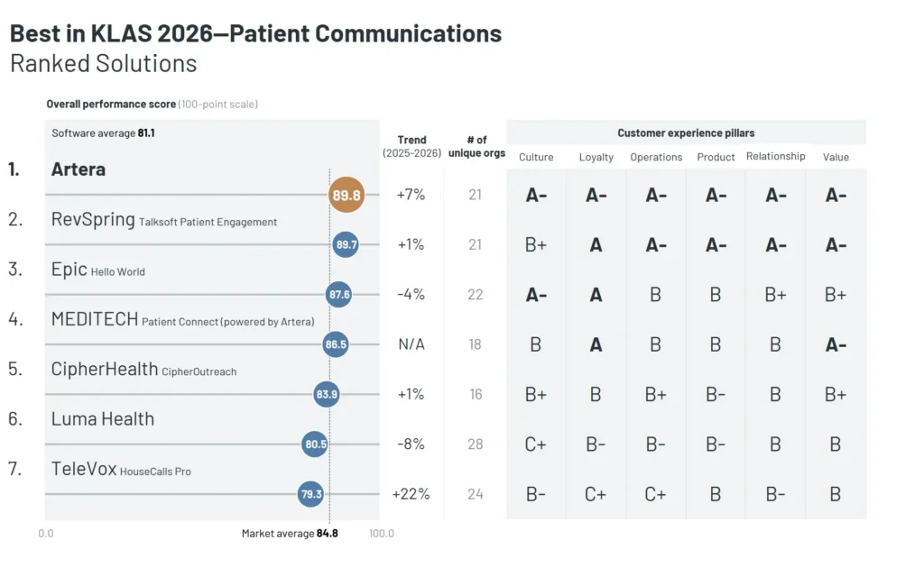Click MEDITECH's 86.5 score bubble
924x568 pixels.
336,344
